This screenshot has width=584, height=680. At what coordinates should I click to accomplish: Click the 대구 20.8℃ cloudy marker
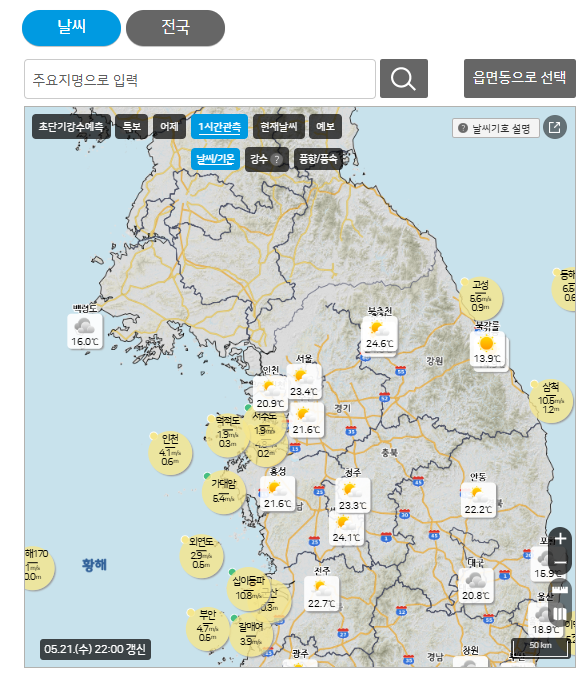point(476,586)
